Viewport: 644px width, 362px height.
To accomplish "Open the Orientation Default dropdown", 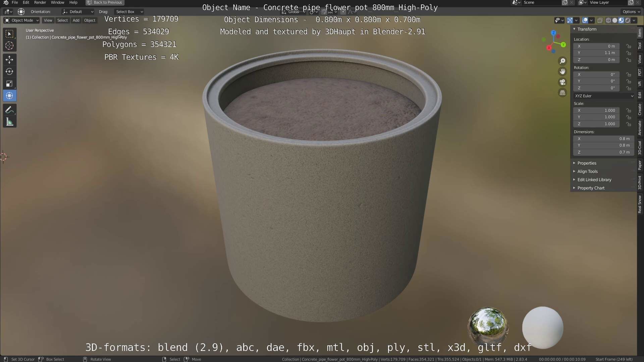I will pyautogui.click(x=78, y=12).
